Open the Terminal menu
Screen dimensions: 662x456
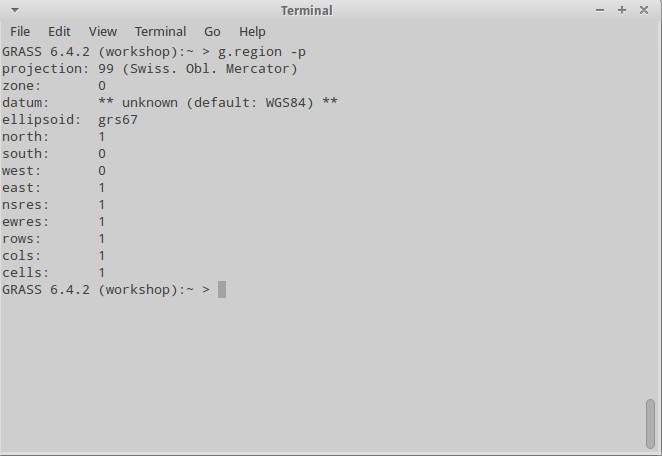[x=160, y=32]
